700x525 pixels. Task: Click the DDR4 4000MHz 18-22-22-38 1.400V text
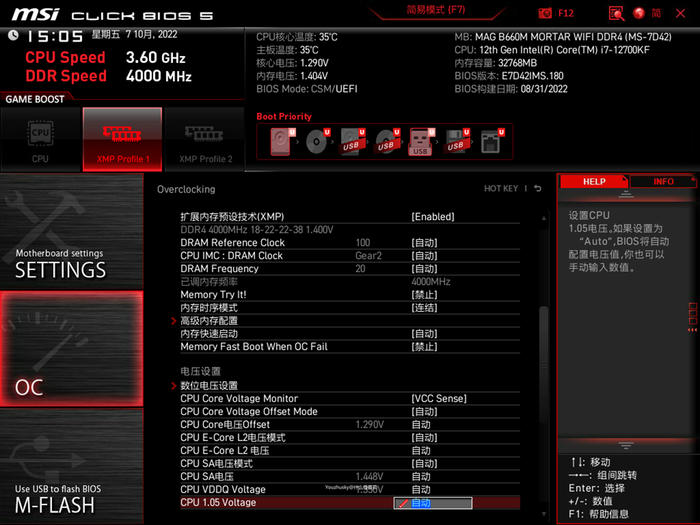(x=257, y=230)
